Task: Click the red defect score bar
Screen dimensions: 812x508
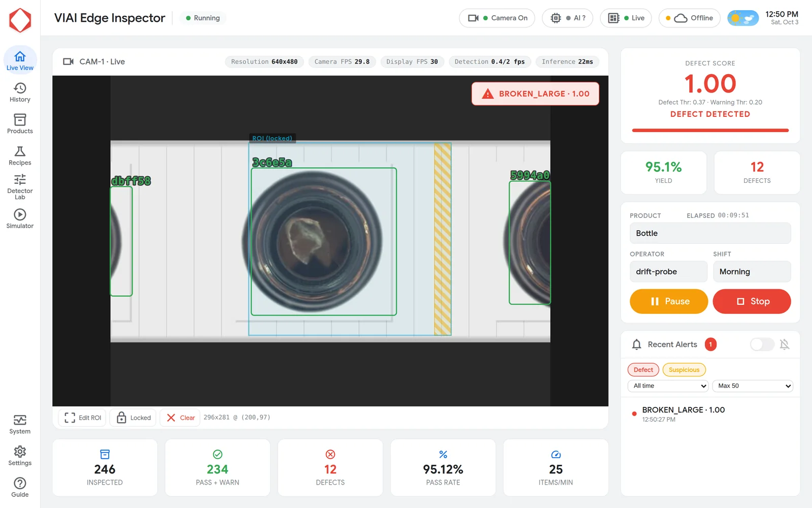Action: tap(710, 131)
